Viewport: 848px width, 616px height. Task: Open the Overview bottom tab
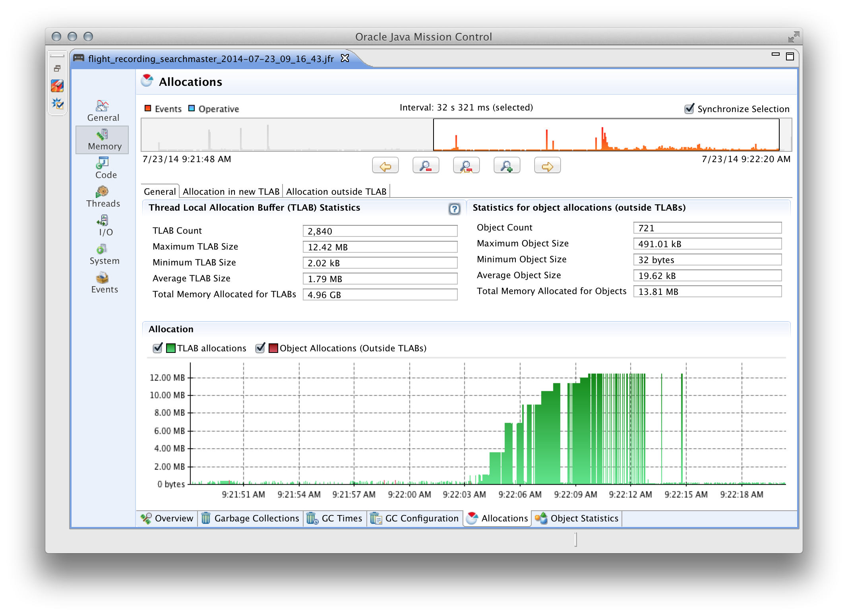pos(167,518)
